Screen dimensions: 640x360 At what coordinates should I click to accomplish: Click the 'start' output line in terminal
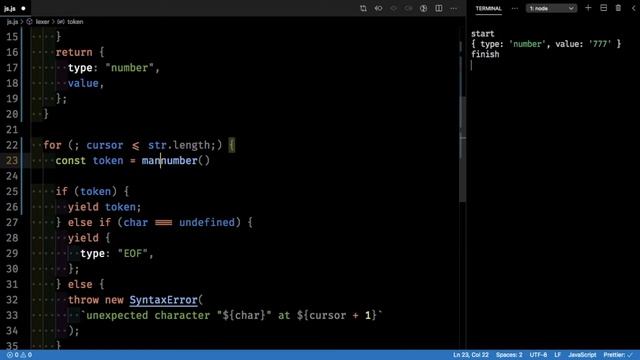pyautogui.click(x=482, y=34)
